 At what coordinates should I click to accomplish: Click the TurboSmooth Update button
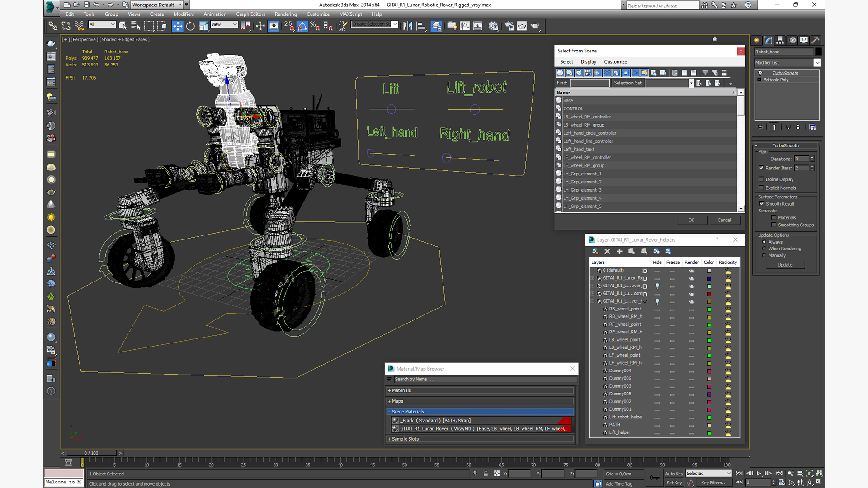785,265
